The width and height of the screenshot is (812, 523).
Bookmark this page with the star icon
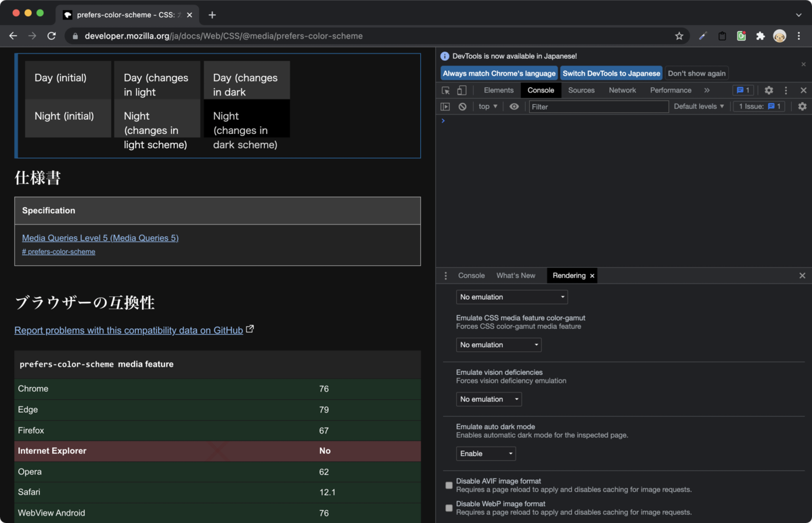coord(679,36)
